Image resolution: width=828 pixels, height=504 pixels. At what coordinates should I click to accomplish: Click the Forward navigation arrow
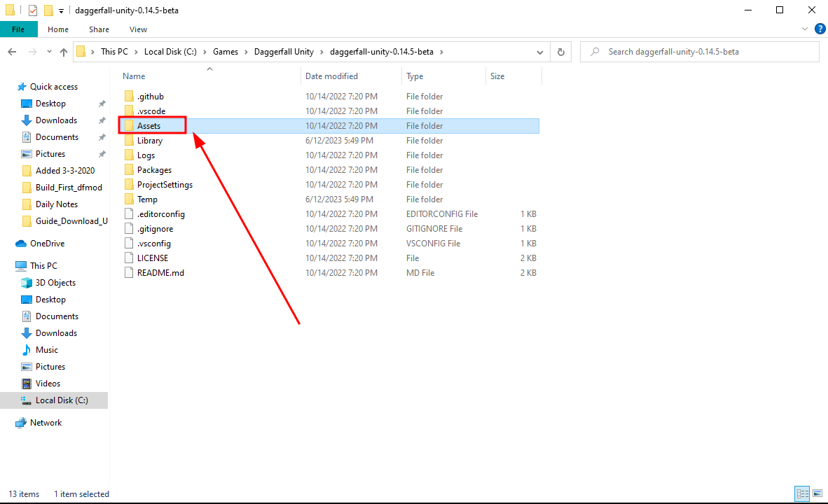click(x=33, y=52)
